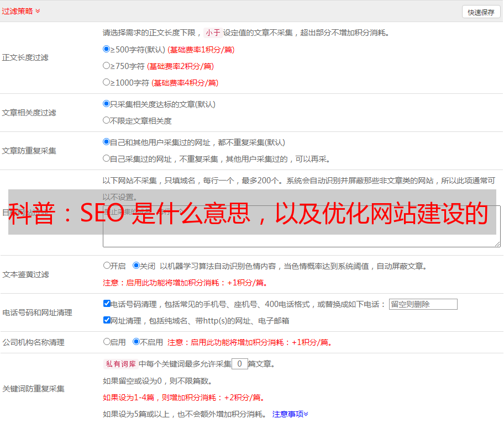Collapse the 过滤策略 section chevron

(x=38, y=11)
